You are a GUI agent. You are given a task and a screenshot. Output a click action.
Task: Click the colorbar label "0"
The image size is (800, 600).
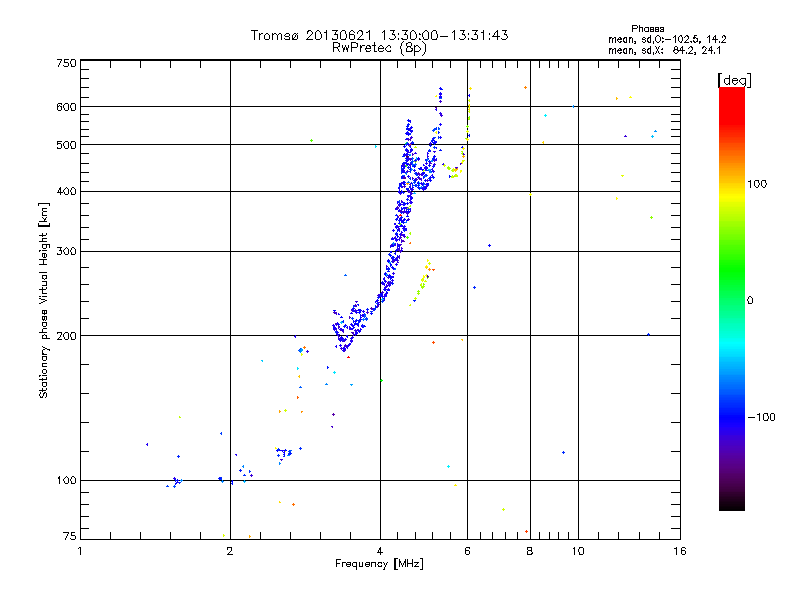coord(750,301)
